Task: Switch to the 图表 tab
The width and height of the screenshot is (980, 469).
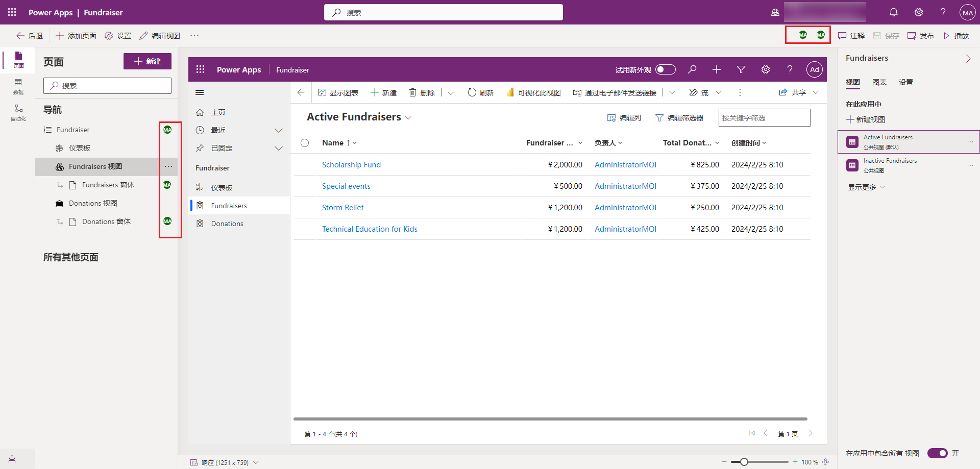Action: point(879,82)
